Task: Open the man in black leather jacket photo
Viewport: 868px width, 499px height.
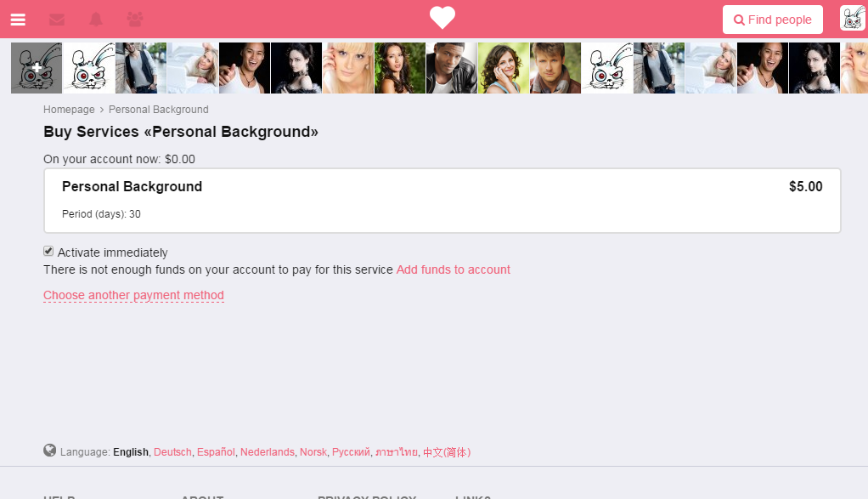Action: pyautogui.click(x=452, y=68)
